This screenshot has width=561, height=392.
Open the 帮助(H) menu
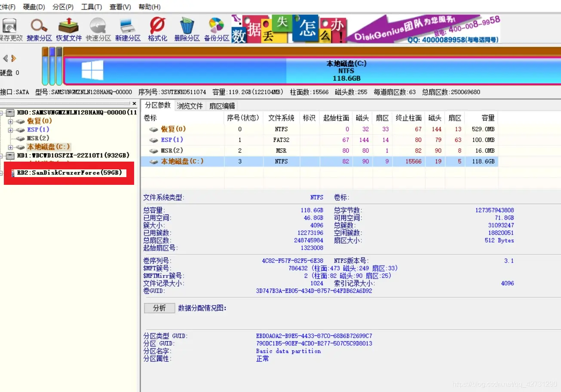tap(150, 7)
